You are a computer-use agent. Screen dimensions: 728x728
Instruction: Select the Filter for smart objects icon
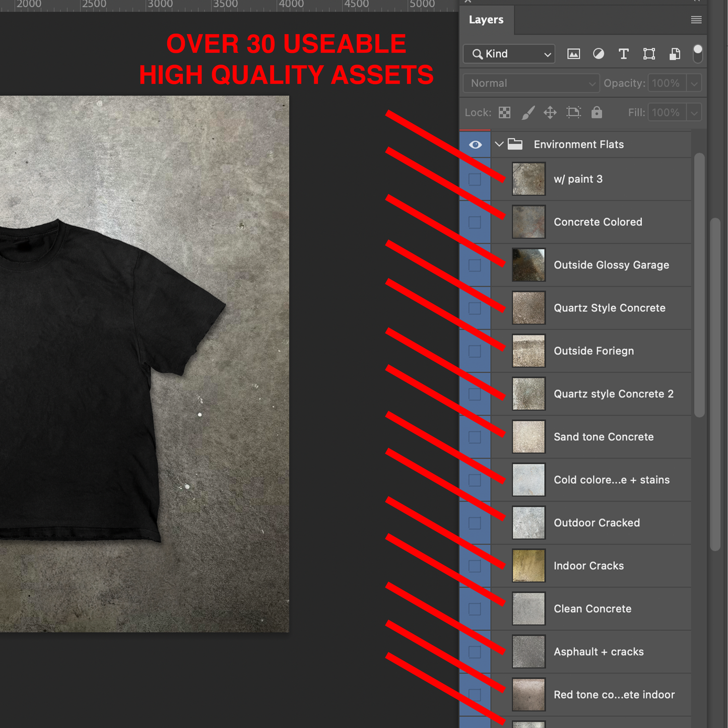[674, 54]
